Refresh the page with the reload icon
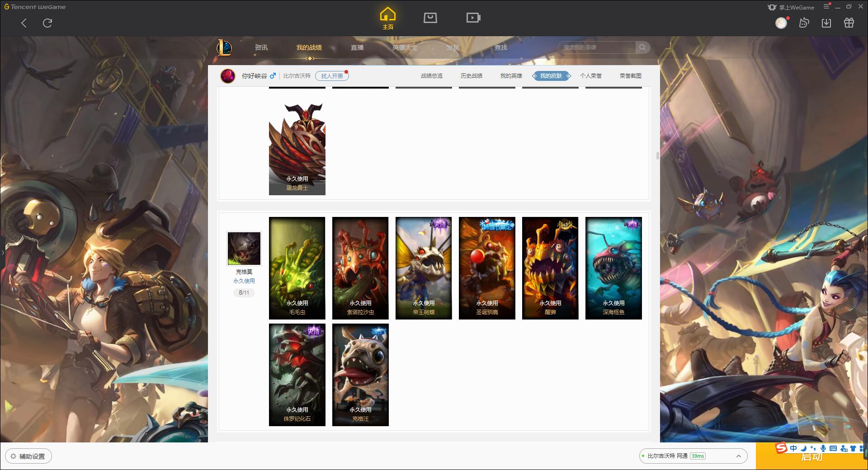868x470 pixels. tap(47, 23)
